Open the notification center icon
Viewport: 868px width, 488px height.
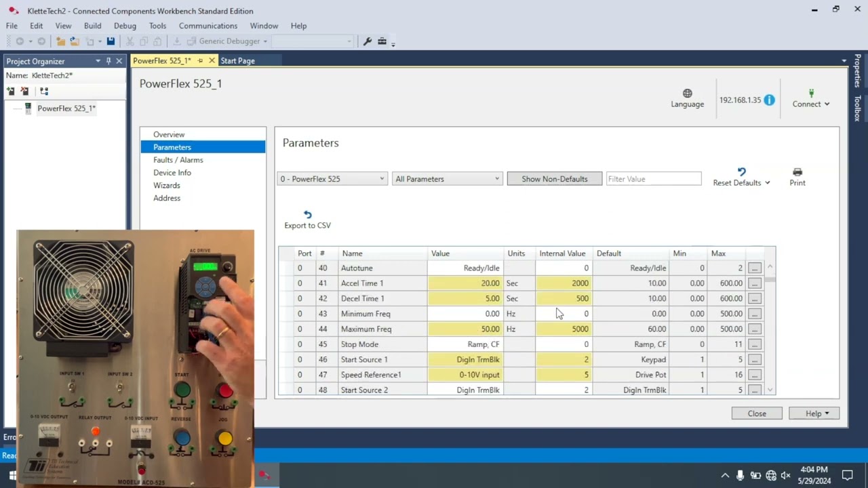point(847,475)
